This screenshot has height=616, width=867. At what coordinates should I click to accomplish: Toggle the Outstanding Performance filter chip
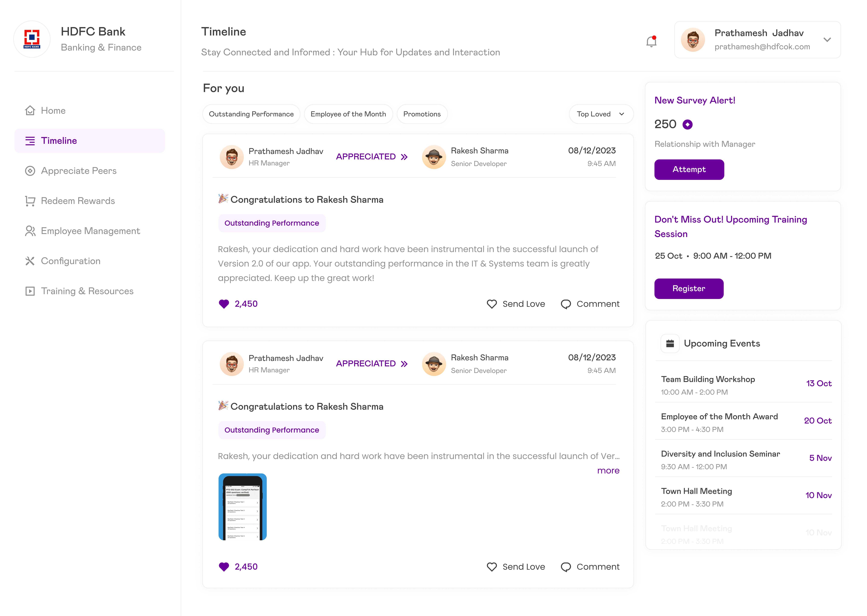point(251,114)
